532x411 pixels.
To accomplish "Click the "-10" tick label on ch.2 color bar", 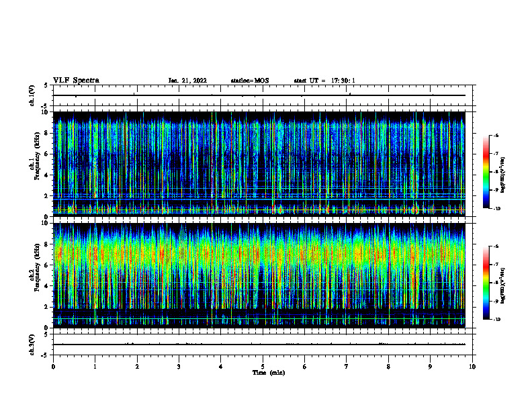I will (x=496, y=320).
